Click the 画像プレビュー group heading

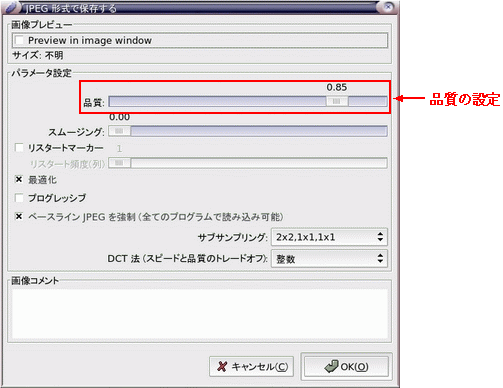pos(42,25)
